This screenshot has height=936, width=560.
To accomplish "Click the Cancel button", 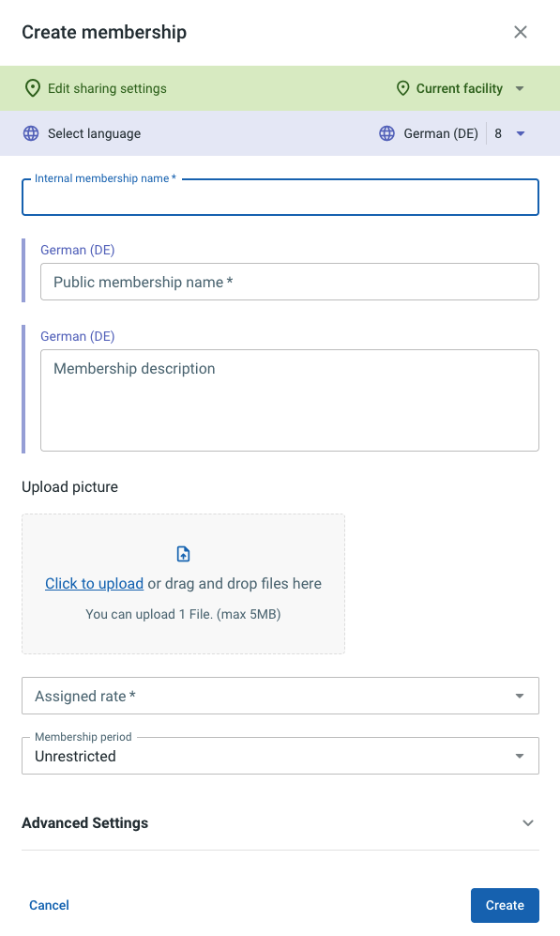I will [50, 905].
